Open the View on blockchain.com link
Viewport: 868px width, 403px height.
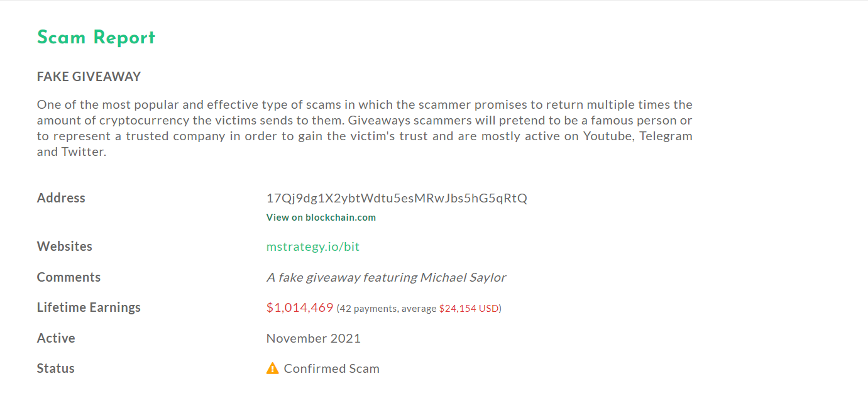(x=321, y=218)
